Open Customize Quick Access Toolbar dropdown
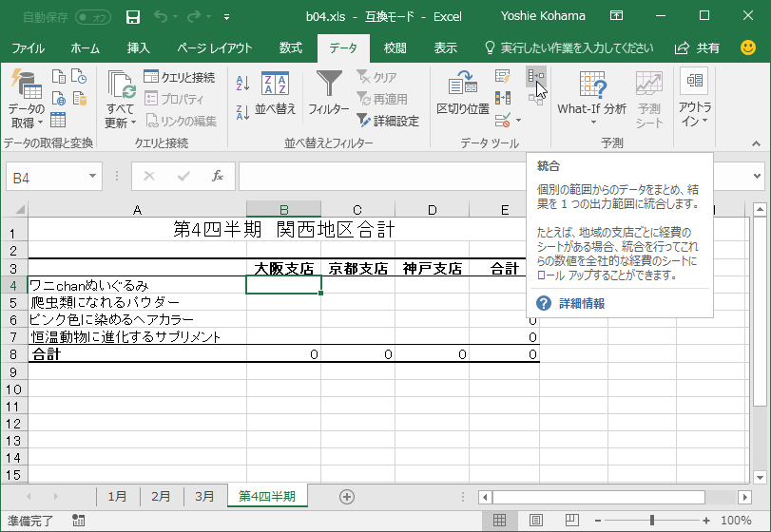 [226, 17]
